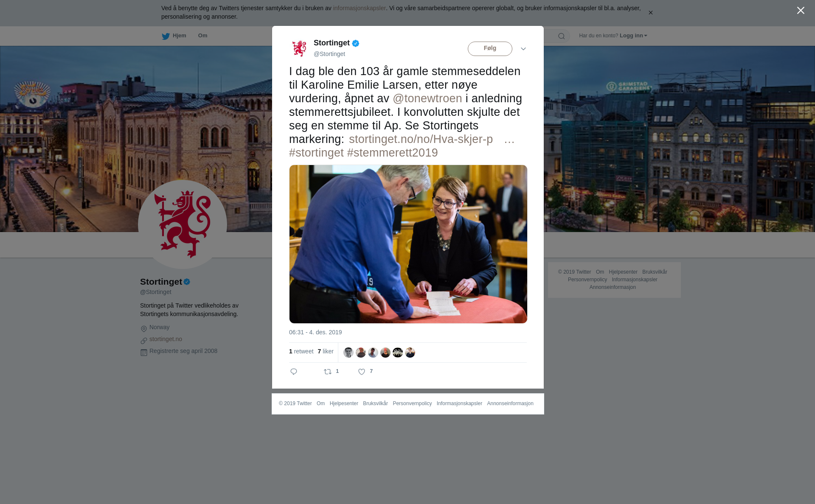Viewport: 815px width, 504px height.
Task: Click the Twitter bird Hjem icon
Action: pyautogui.click(x=166, y=36)
